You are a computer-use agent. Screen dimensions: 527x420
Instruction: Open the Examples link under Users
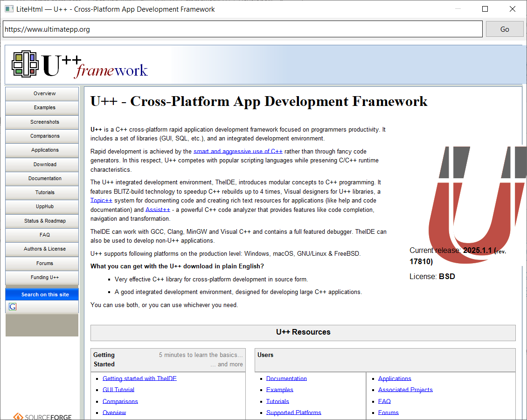(280, 390)
